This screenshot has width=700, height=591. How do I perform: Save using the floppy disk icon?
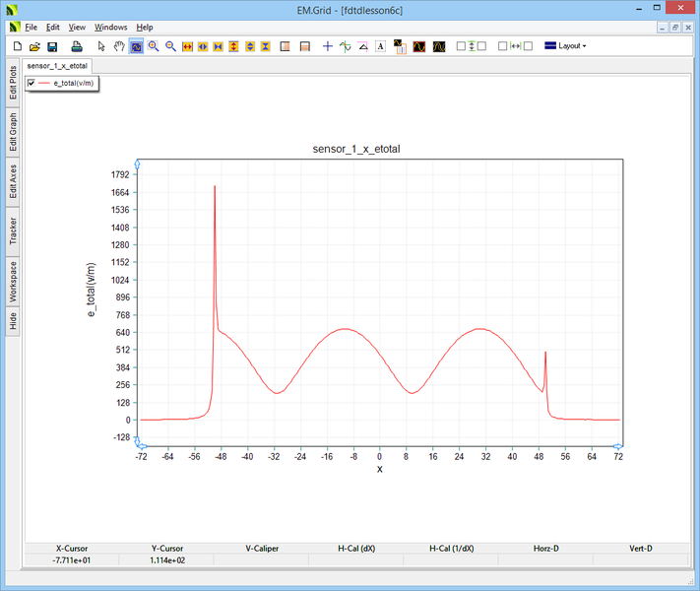pyautogui.click(x=52, y=46)
